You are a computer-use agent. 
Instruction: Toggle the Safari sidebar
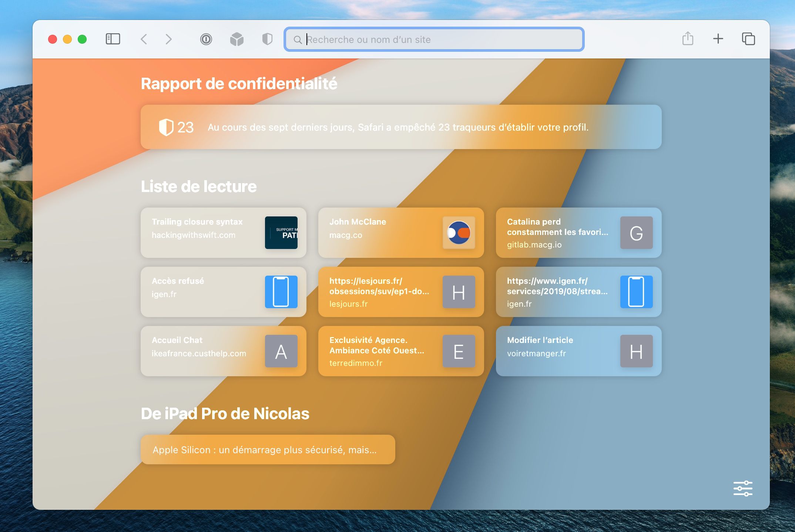pos(113,38)
